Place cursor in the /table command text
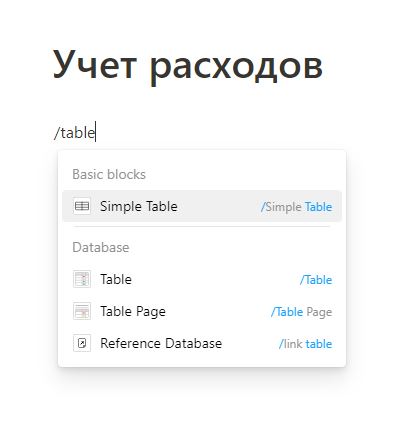The height and width of the screenshot is (433, 404). [x=75, y=133]
